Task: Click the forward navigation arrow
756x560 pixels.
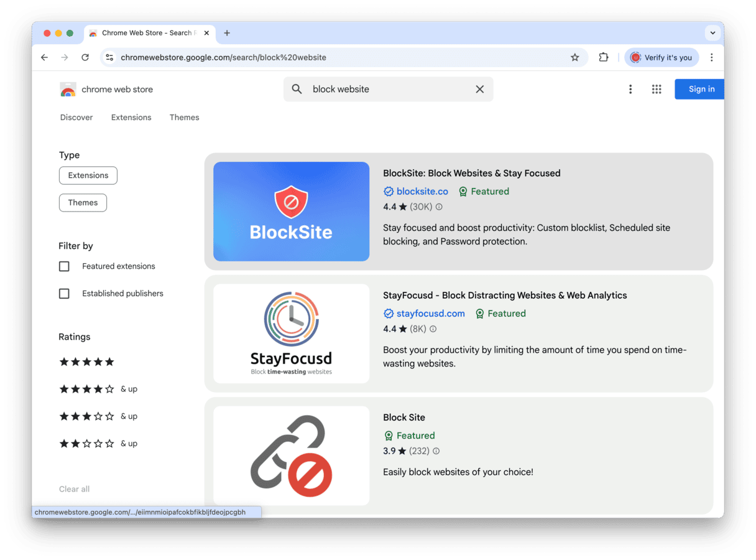Action: [x=65, y=57]
